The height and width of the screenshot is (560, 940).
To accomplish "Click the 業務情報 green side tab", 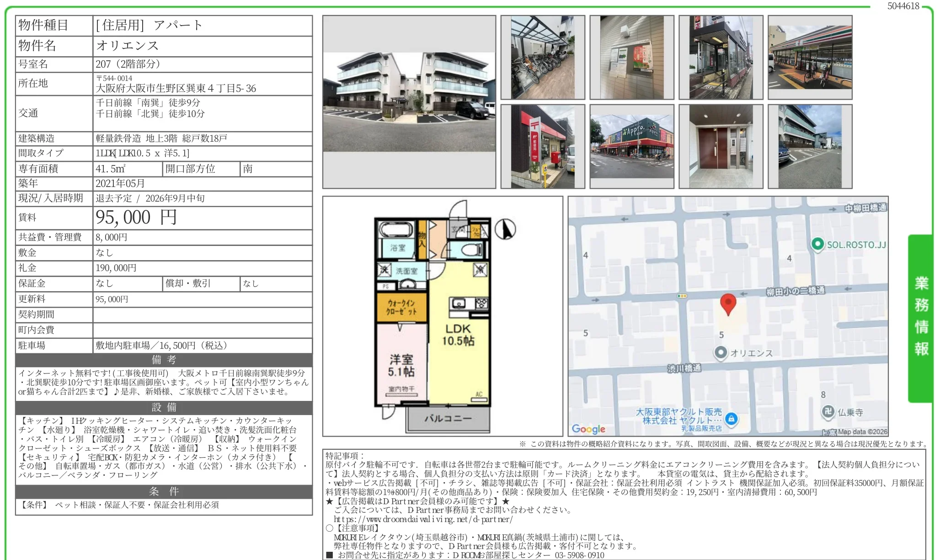I will (921, 318).
